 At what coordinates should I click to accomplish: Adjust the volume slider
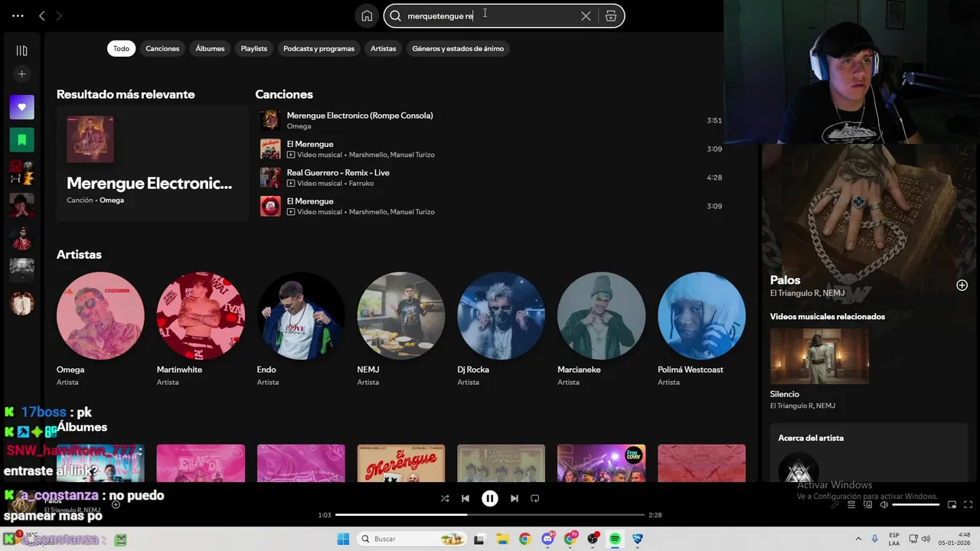[x=916, y=505]
